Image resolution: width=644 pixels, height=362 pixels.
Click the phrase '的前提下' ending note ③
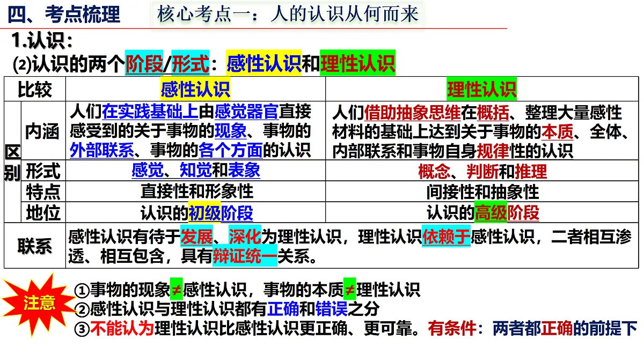[605, 329]
